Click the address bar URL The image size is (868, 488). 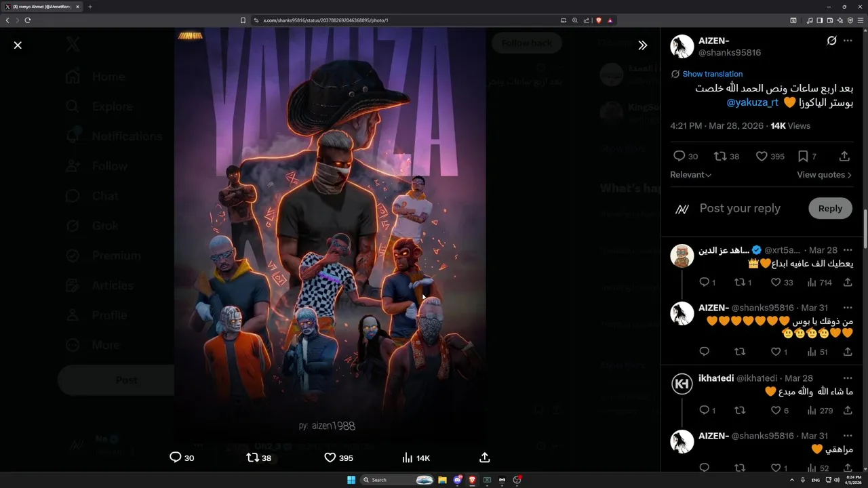tap(325, 20)
